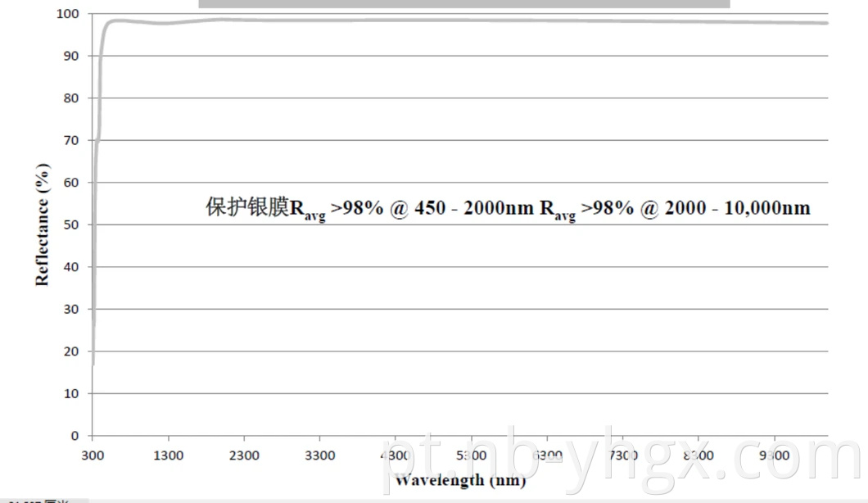Select the 3300 wavelength tick label
The width and height of the screenshot is (868, 503).
point(320,455)
